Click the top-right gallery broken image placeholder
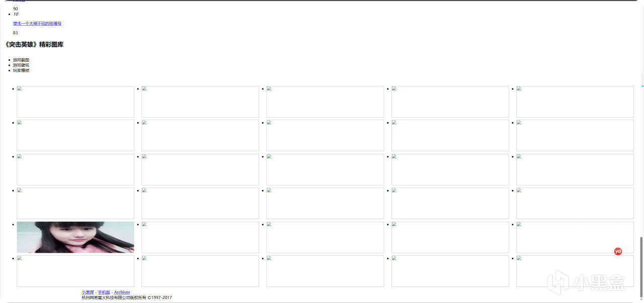The image size is (644, 303). pyautogui.click(x=575, y=102)
